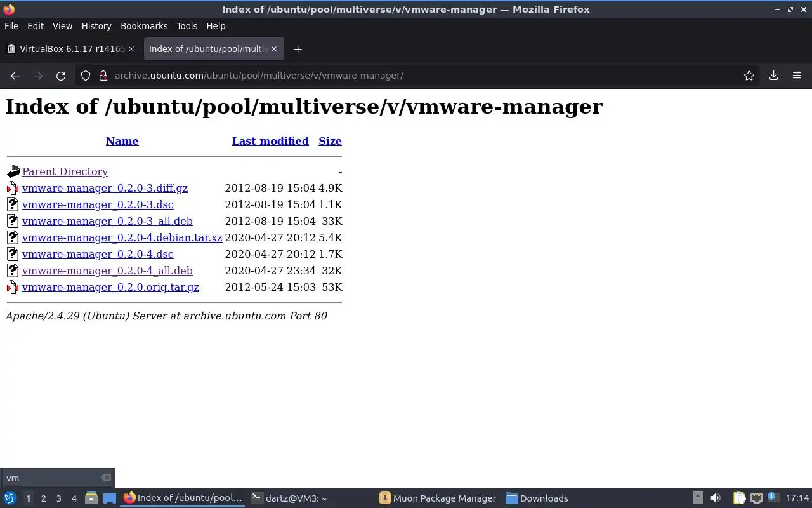Open the Firefox hamburger application menu
812x508 pixels.
click(x=797, y=76)
